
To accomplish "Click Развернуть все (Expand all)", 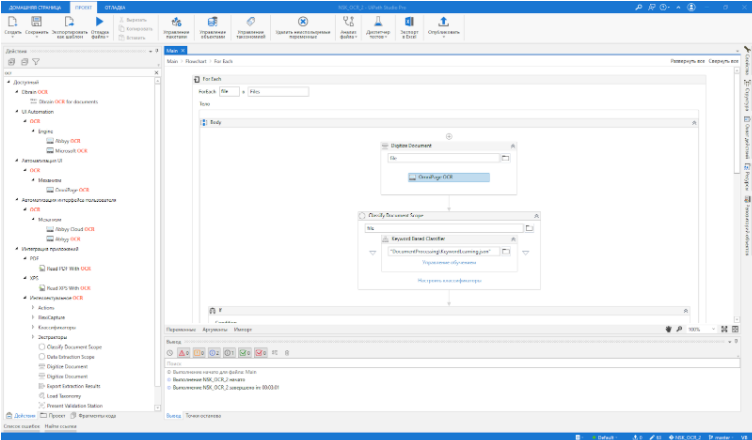I will [x=687, y=61].
